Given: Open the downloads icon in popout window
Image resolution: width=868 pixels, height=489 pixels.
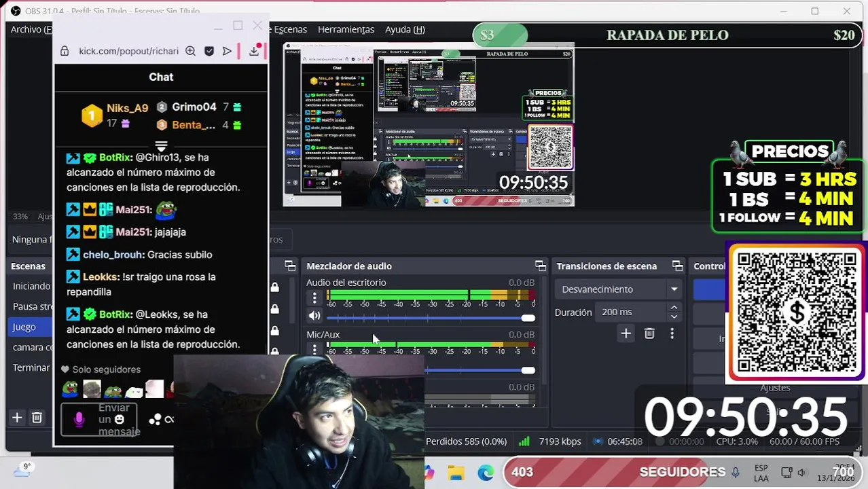Looking at the screenshot, I should click(x=254, y=51).
